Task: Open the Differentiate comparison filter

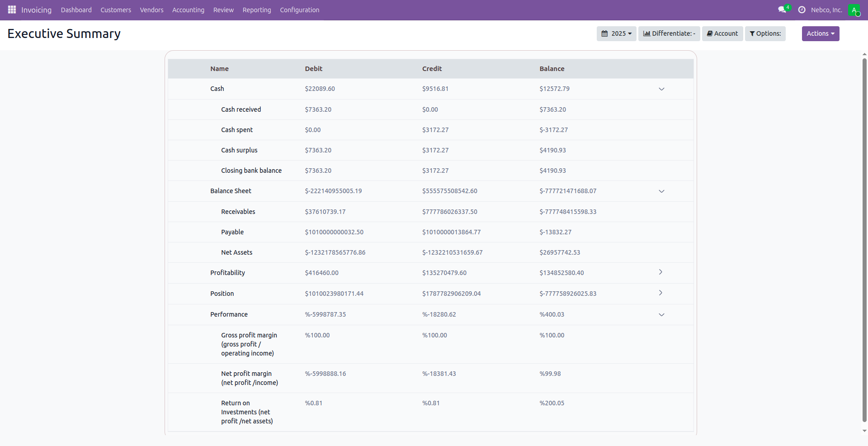Action: point(669,33)
